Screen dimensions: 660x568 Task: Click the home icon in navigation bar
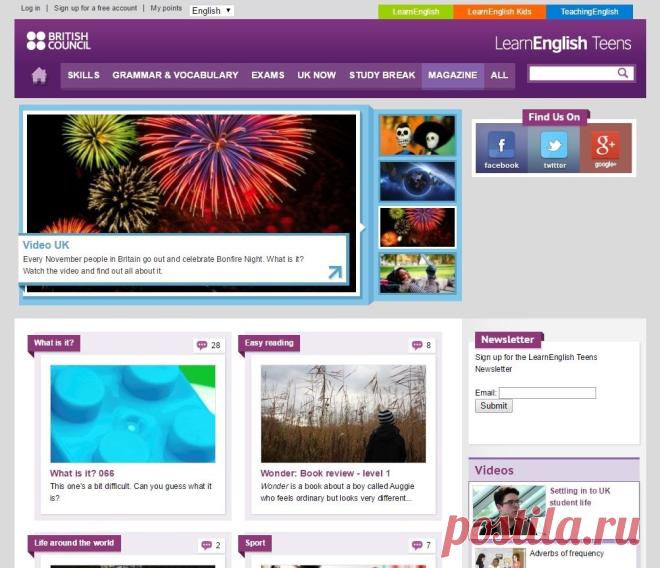tap(39, 76)
